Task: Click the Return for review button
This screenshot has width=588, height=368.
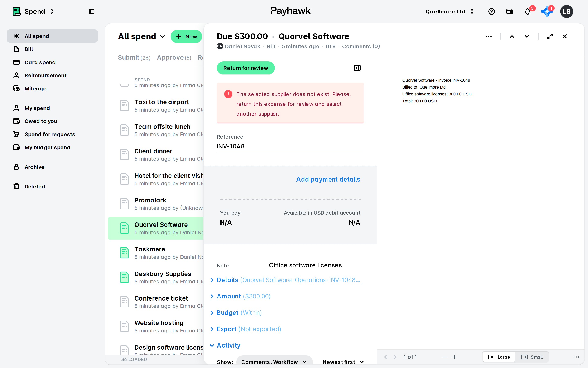Action: (x=246, y=68)
